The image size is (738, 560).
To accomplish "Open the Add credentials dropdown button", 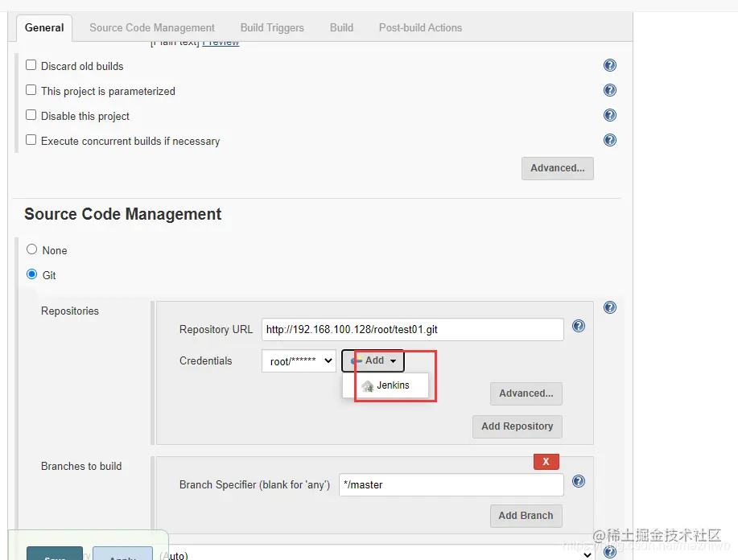I will tap(373, 361).
